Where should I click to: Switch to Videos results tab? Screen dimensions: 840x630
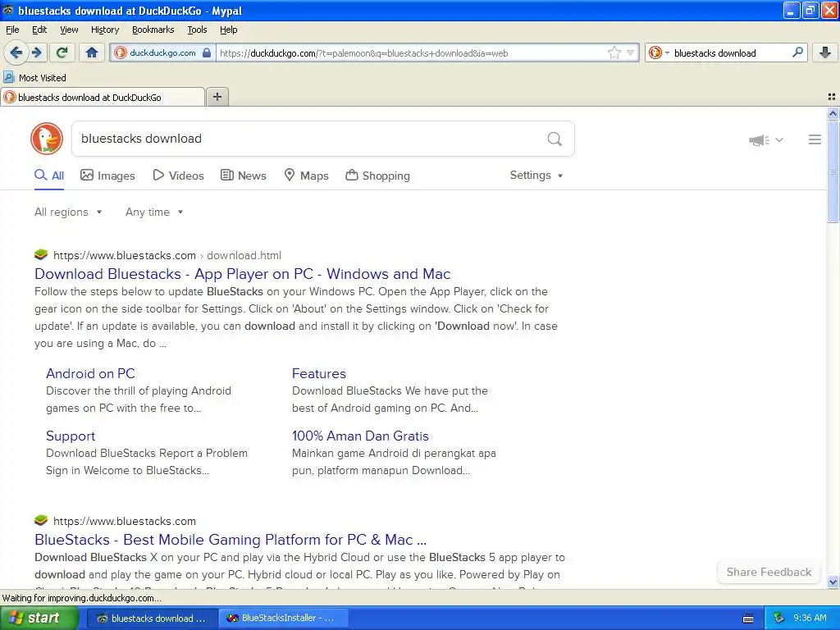click(178, 176)
